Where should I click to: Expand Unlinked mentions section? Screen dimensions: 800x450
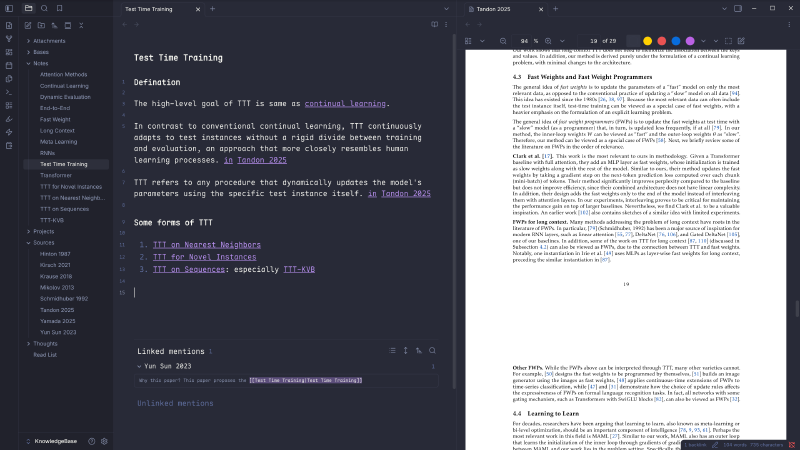(x=175, y=403)
